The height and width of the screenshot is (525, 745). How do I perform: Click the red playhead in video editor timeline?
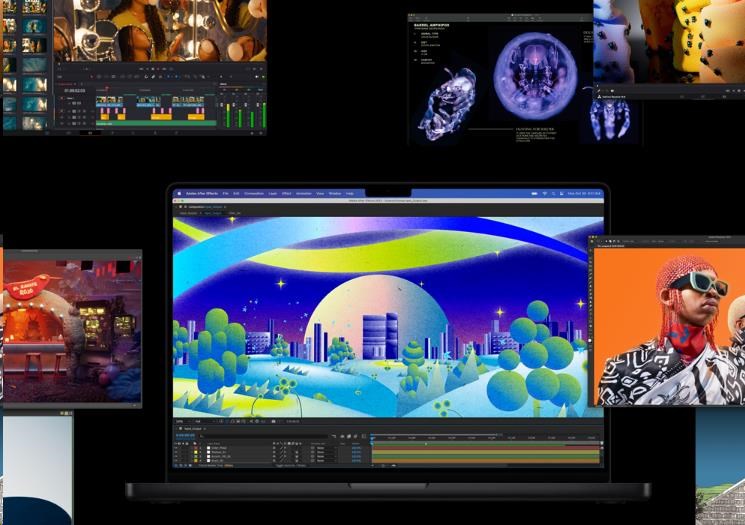click(x=107, y=87)
